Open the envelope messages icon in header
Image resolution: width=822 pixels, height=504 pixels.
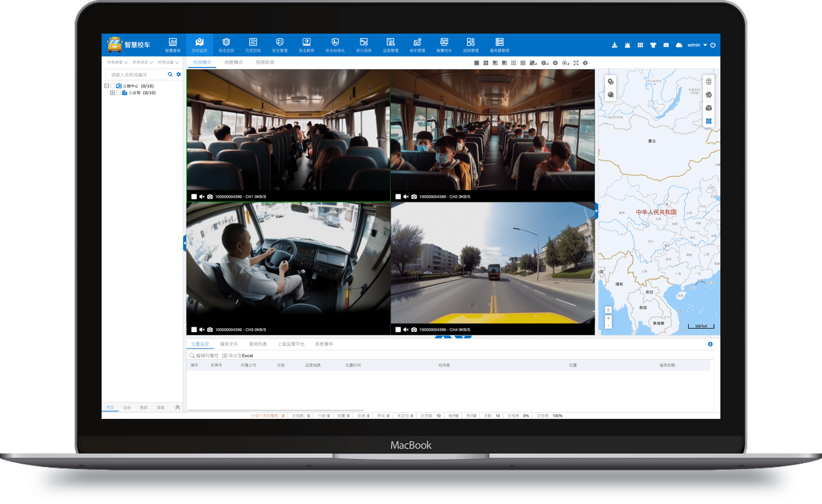click(x=666, y=45)
